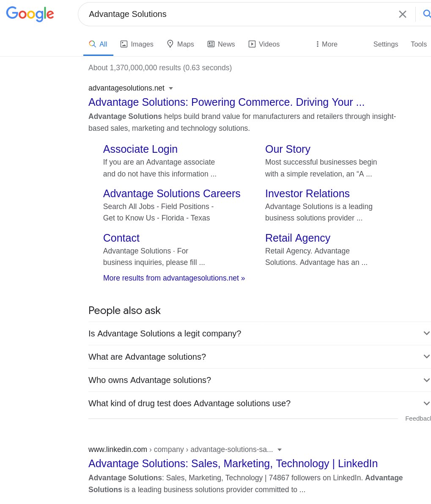Click the Images tab picture icon
Image resolution: width=431 pixels, height=504 pixels.
tap(124, 44)
